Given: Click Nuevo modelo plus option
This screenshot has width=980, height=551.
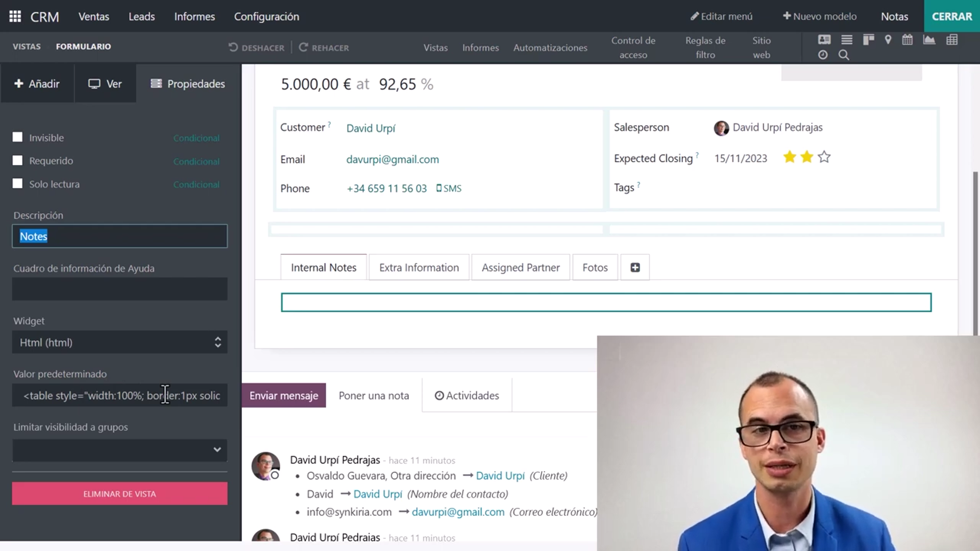Looking at the screenshot, I should tap(820, 16).
